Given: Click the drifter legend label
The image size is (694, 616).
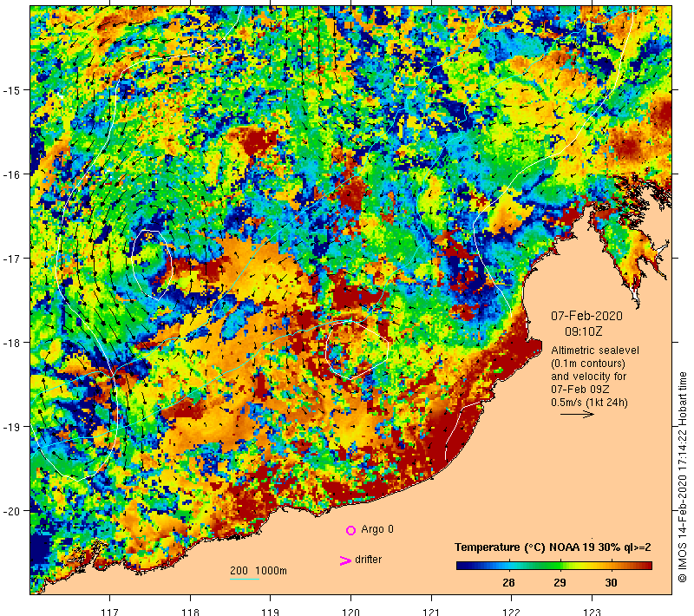Looking at the screenshot, I should [x=368, y=560].
